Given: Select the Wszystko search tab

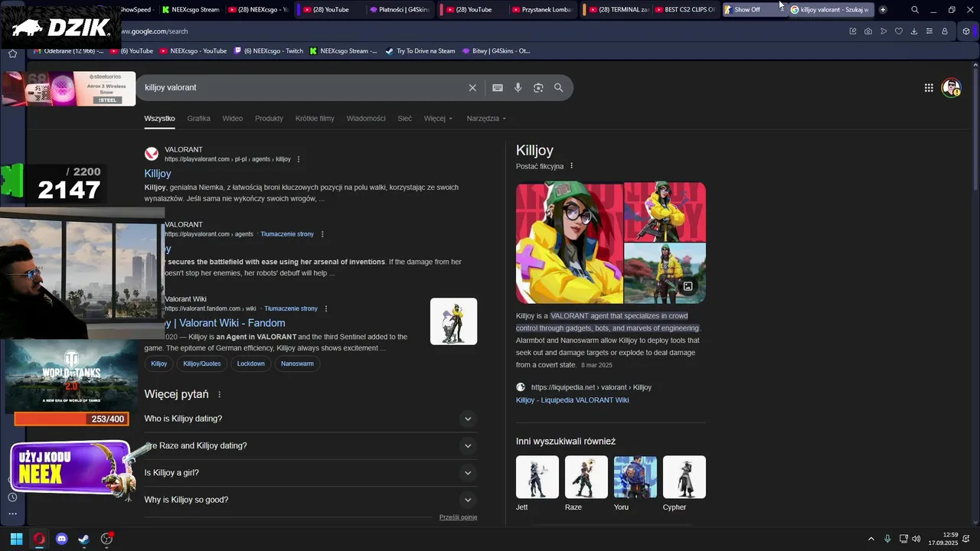Looking at the screenshot, I should [x=159, y=119].
